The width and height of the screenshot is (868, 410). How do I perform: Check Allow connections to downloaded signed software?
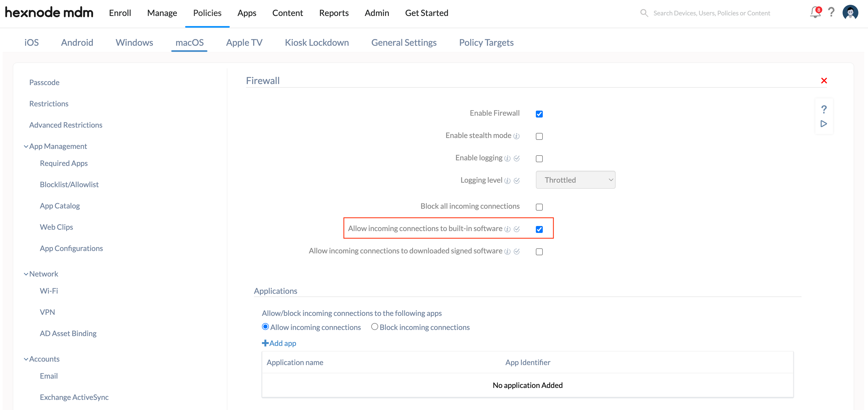(x=539, y=252)
